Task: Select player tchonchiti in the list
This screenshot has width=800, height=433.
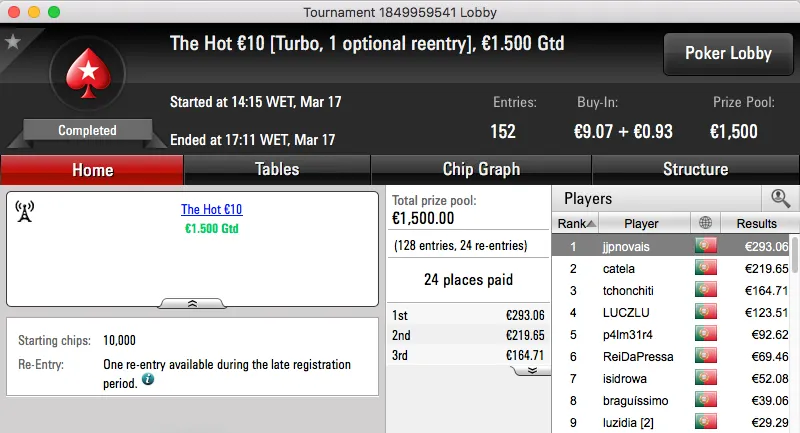Action: 632,291
